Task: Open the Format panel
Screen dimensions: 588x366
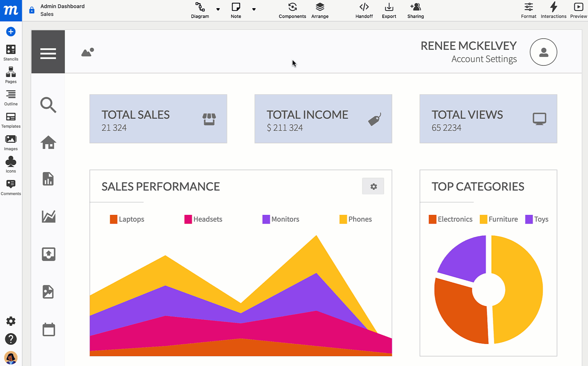Action: coord(528,11)
